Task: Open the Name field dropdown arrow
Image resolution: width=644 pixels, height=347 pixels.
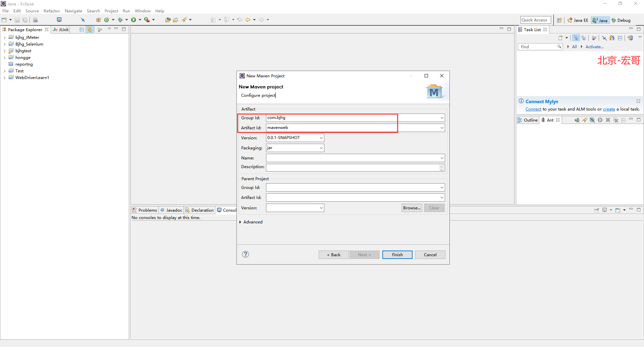Action: pos(442,158)
